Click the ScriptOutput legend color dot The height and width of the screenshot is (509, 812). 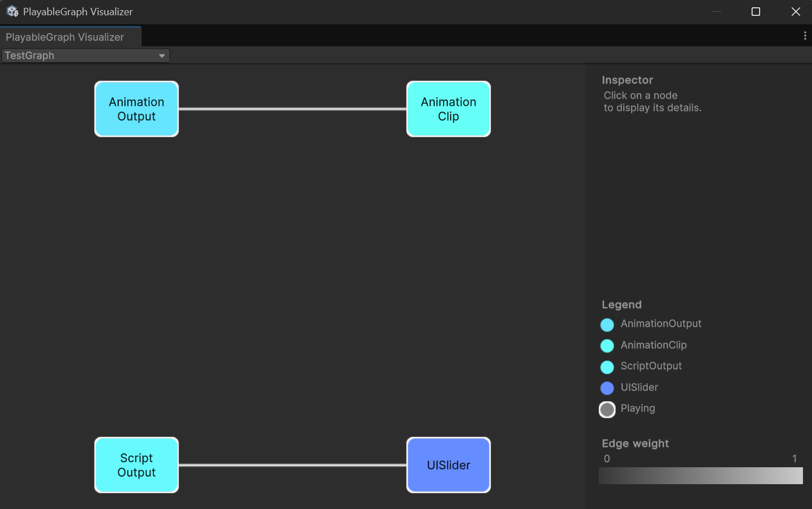pyautogui.click(x=607, y=367)
